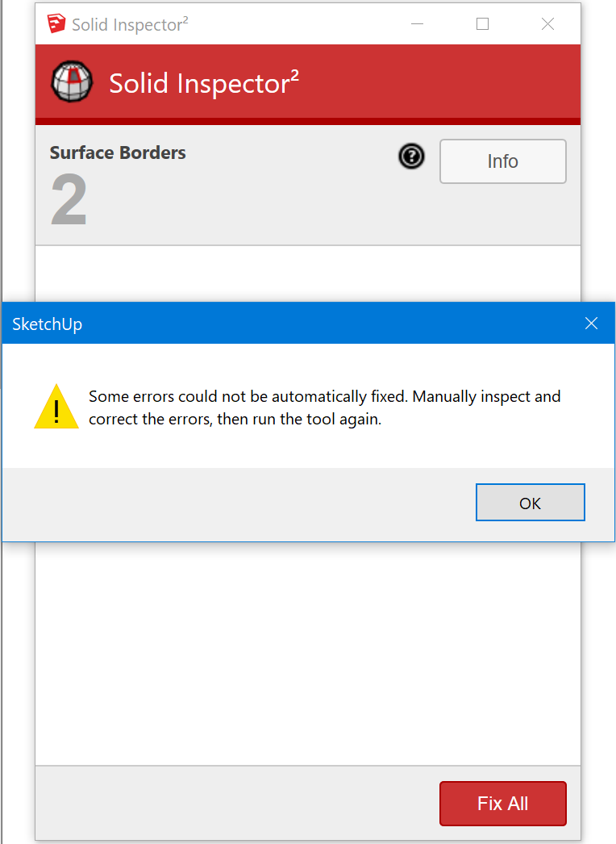Click the red Fix All button
616x844 pixels.
(x=503, y=803)
